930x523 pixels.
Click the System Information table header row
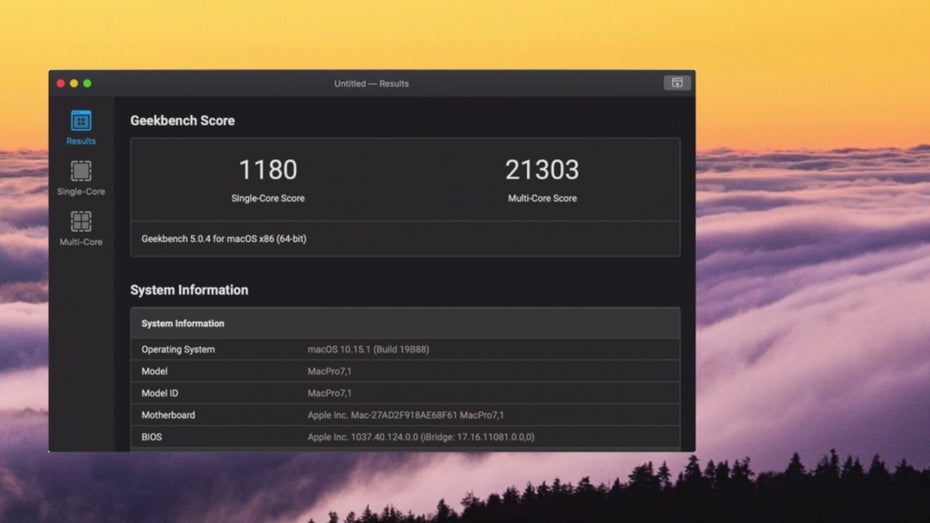(x=405, y=323)
